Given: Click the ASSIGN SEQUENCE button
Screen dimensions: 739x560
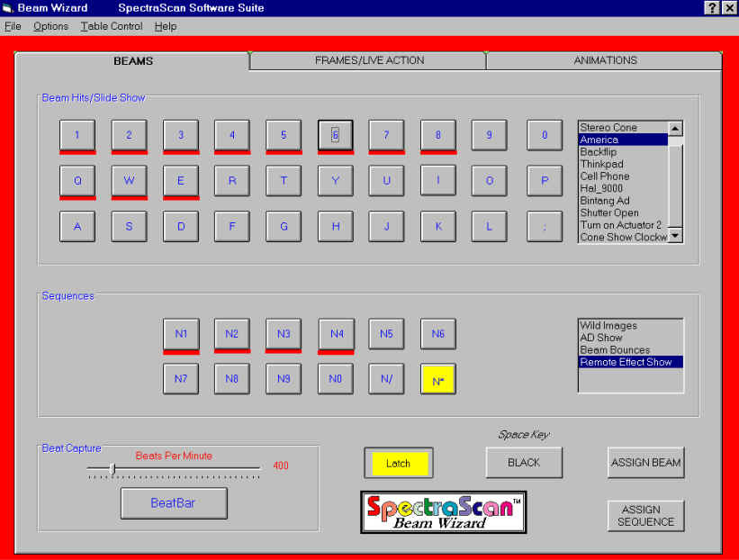Looking at the screenshot, I should point(645,516).
